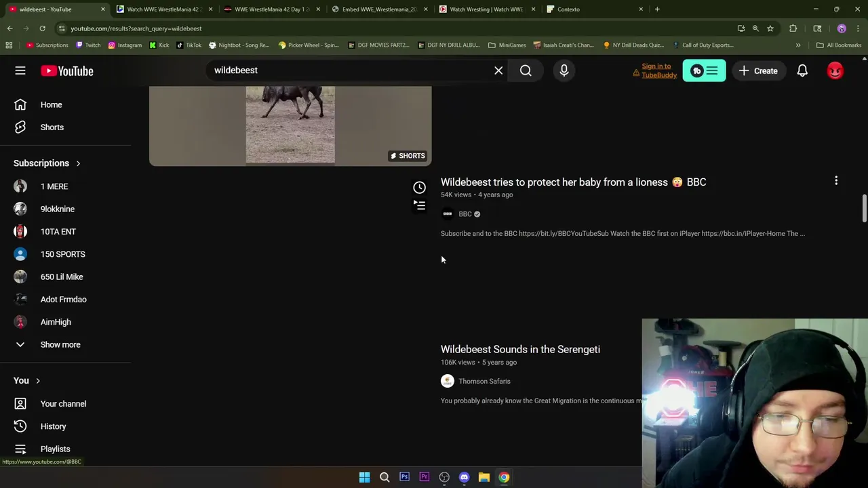This screenshot has height=488, width=868.
Task: Click the Chrome address bar URL
Action: [x=136, y=28]
